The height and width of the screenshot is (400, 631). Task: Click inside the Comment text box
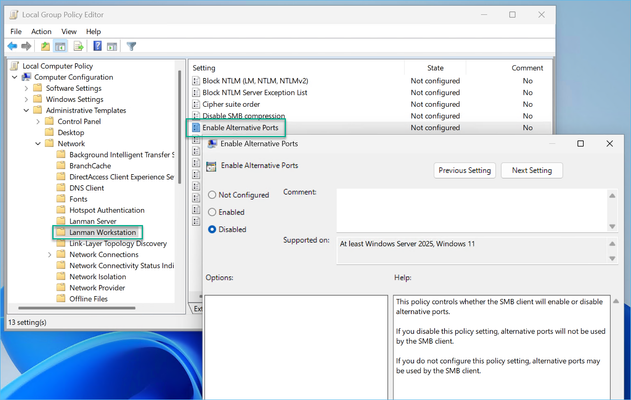click(472, 210)
